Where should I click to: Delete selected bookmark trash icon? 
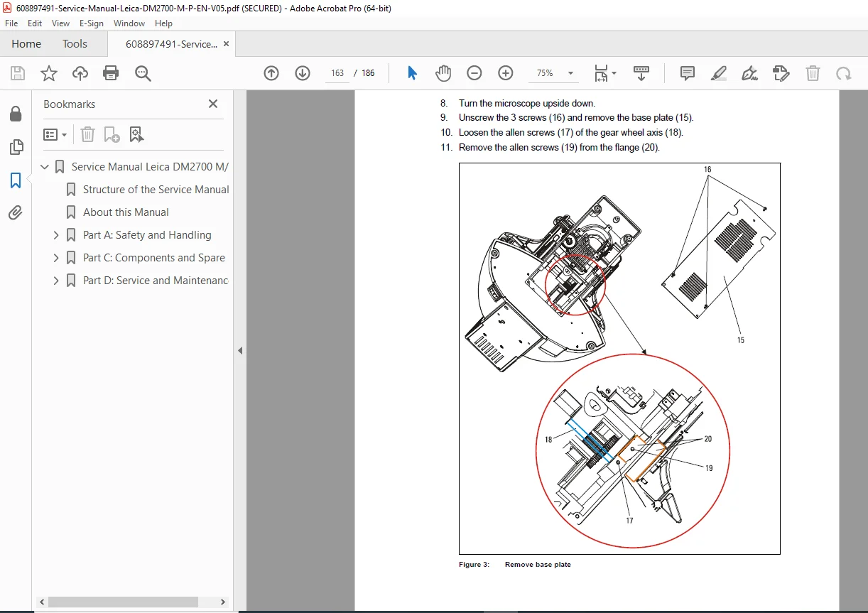pyautogui.click(x=87, y=134)
